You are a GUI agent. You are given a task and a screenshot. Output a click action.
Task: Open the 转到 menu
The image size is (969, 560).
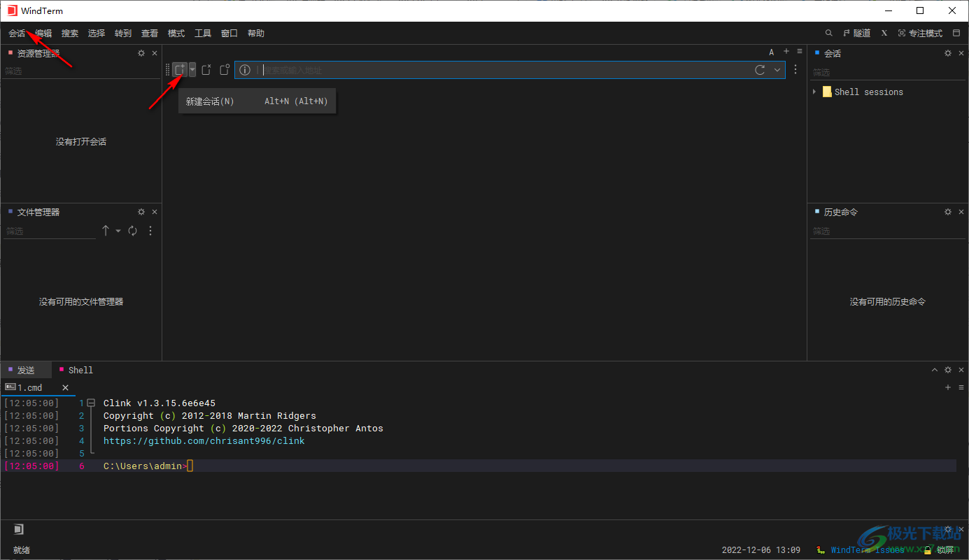point(123,34)
